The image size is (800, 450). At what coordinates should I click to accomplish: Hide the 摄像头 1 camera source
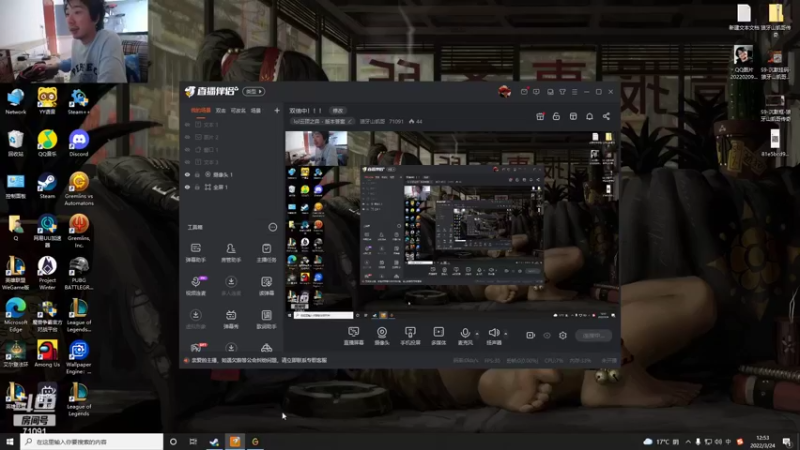187,174
